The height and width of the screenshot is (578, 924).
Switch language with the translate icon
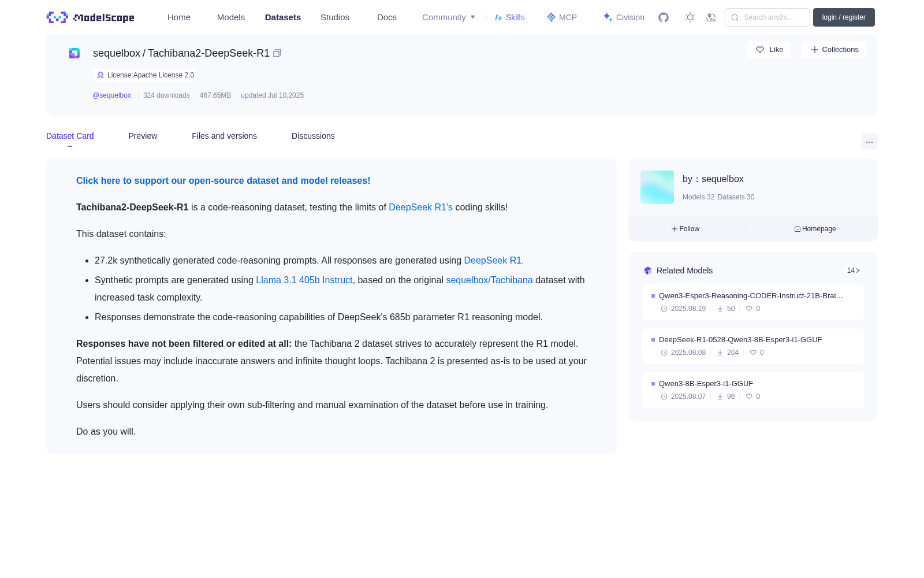(711, 17)
